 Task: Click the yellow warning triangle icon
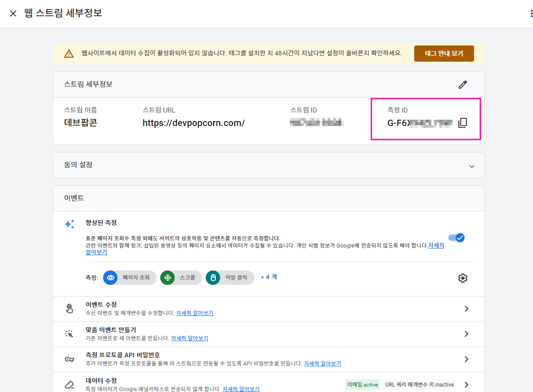coord(69,54)
